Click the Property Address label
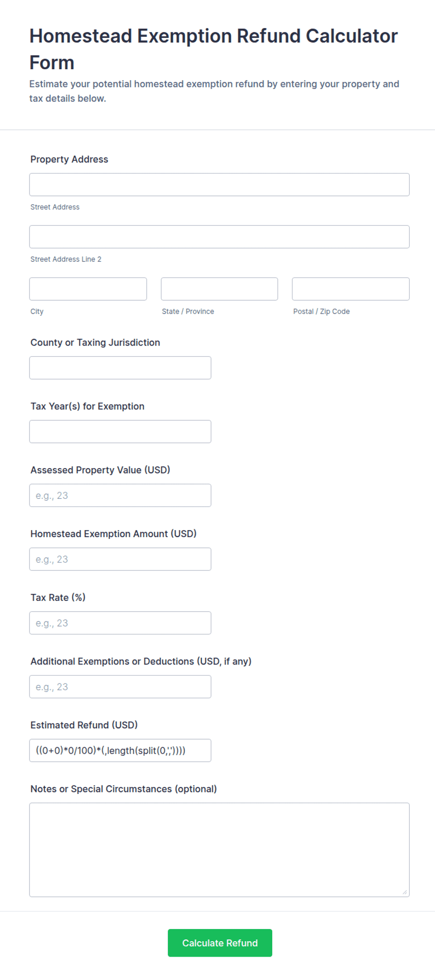The height and width of the screenshot is (980, 435). tap(69, 159)
